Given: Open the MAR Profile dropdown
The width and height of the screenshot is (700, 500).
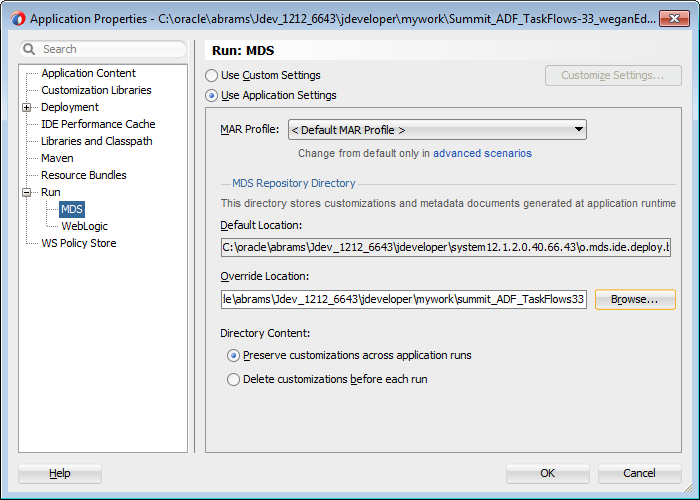Looking at the screenshot, I should click(x=437, y=130).
